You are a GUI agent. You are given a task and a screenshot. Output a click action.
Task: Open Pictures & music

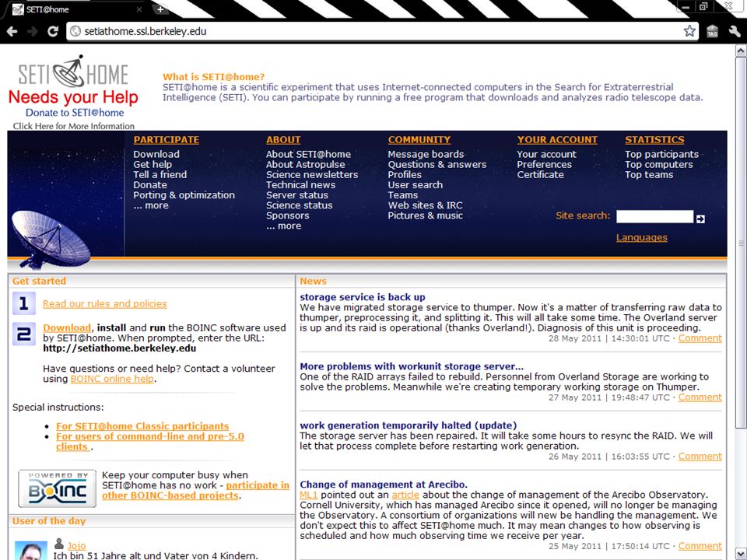coord(426,215)
